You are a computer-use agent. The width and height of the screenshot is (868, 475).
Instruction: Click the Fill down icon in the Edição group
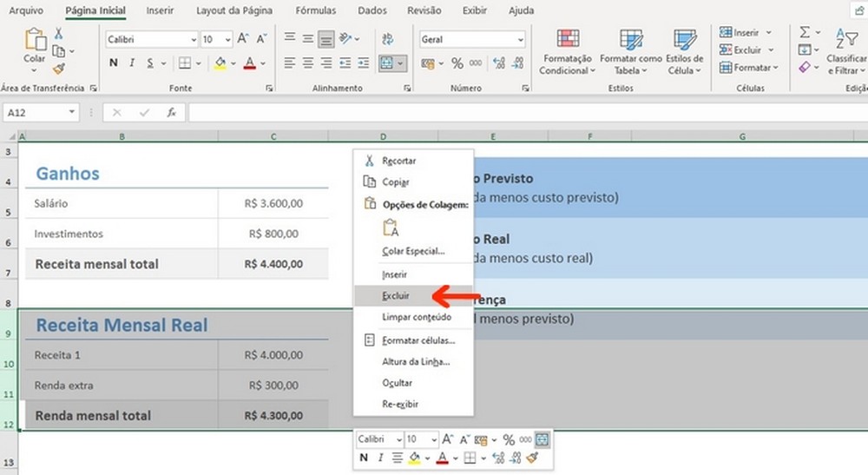[x=805, y=49]
